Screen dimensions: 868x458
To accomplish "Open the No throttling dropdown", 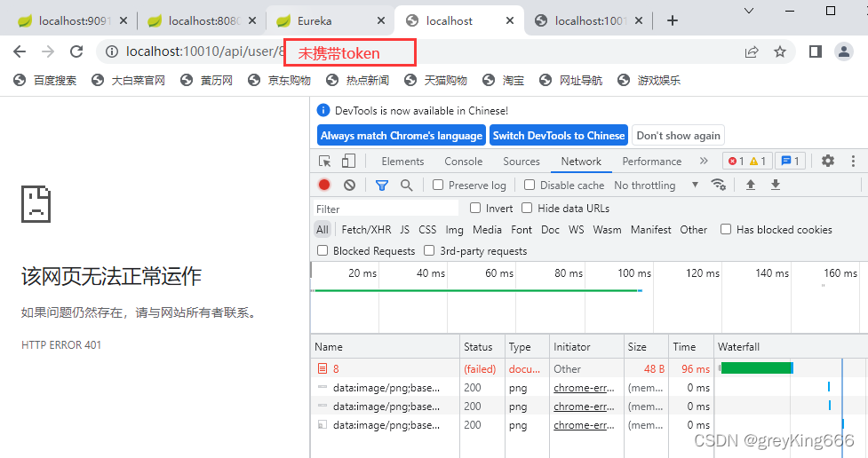I will tap(656, 186).
